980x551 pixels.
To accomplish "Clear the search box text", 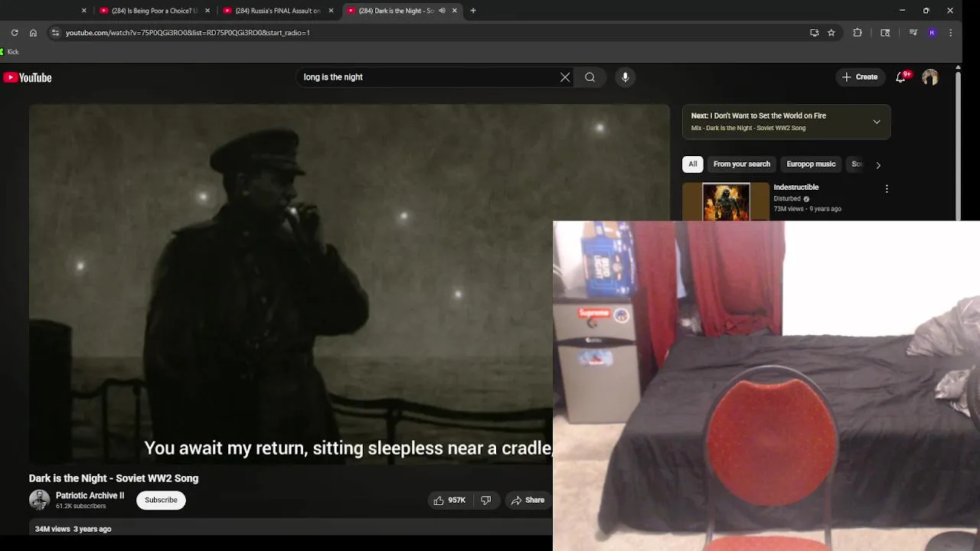I will coord(565,77).
